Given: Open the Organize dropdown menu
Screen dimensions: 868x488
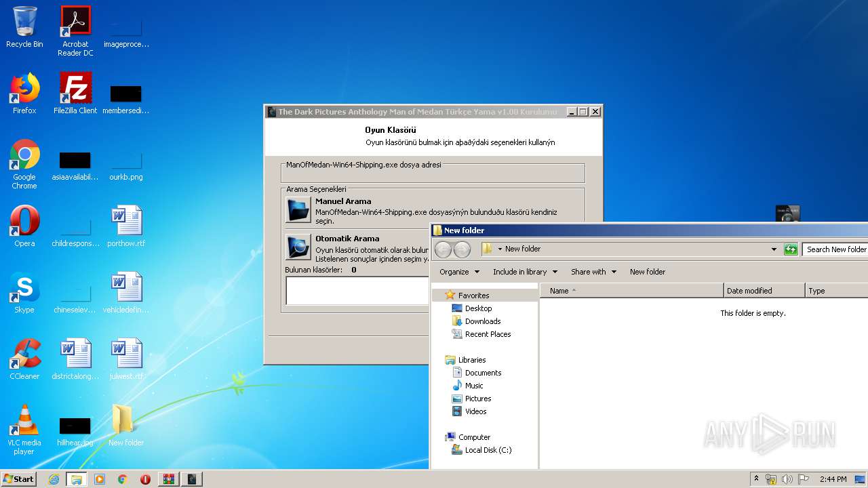Looking at the screenshot, I should (459, 272).
